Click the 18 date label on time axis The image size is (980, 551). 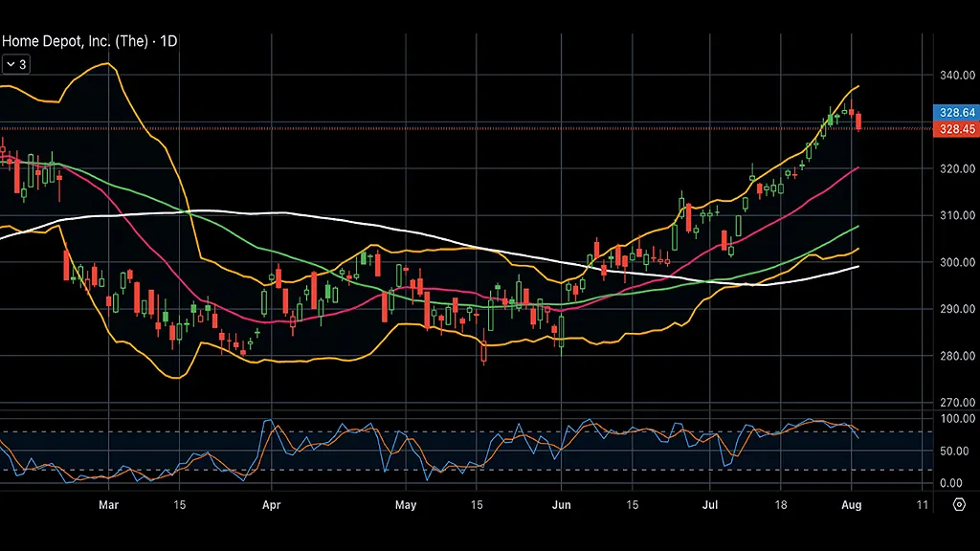pyautogui.click(x=781, y=505)
